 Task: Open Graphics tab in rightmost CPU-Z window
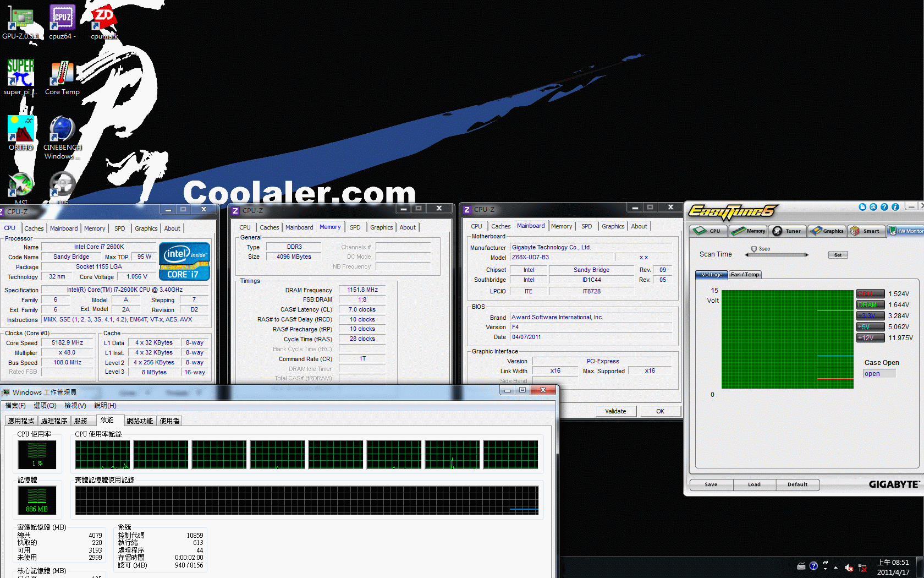[613, 226]
